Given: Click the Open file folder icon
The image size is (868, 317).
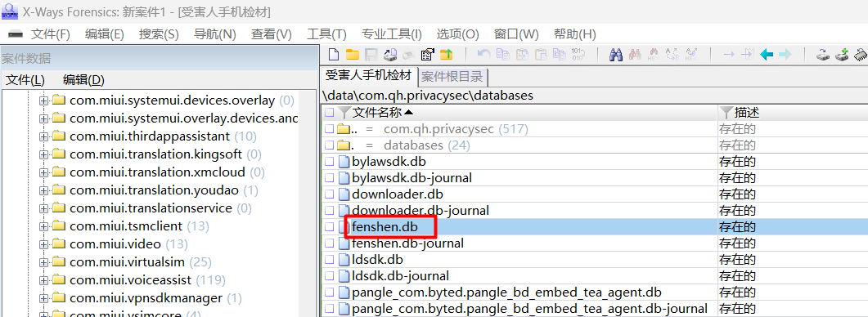Looking at the screenshot, I should (x=352, y=54).
